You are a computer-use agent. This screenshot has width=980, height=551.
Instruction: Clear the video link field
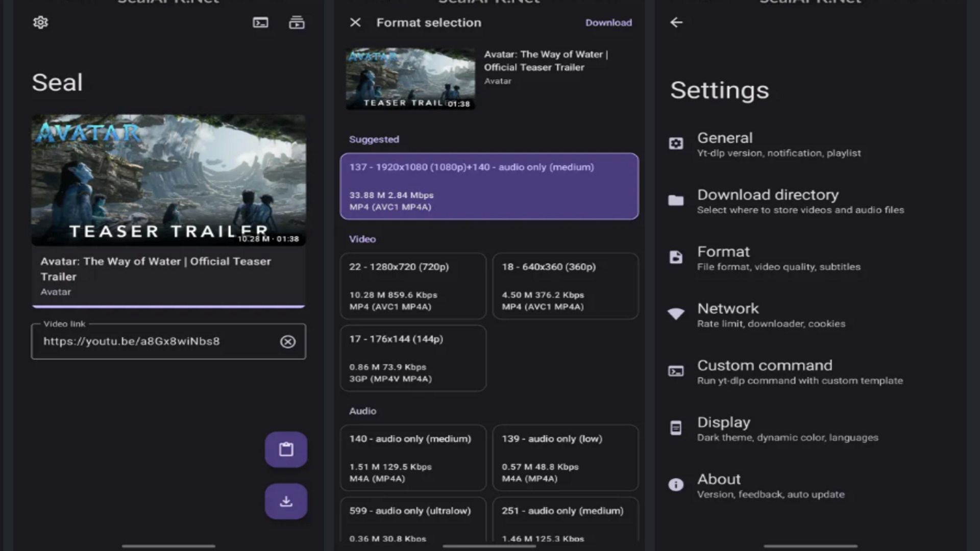(x=288, y=342)
